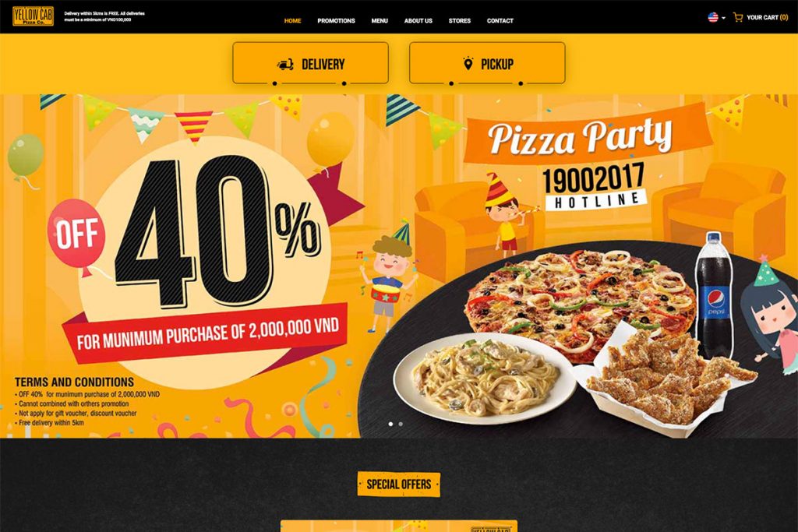Select the Delivery button
Viewport: 798px width, 532px height.
(310, 63)
